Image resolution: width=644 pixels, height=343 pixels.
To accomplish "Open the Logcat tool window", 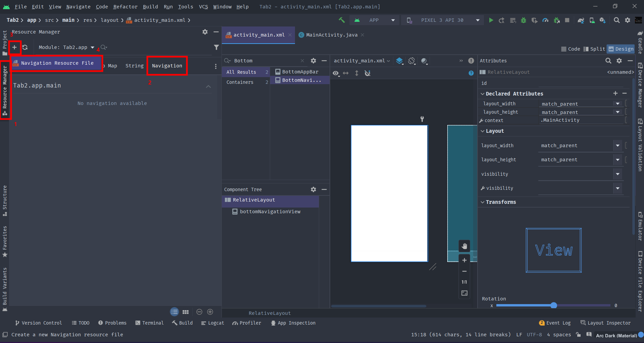I will [212, 323].
